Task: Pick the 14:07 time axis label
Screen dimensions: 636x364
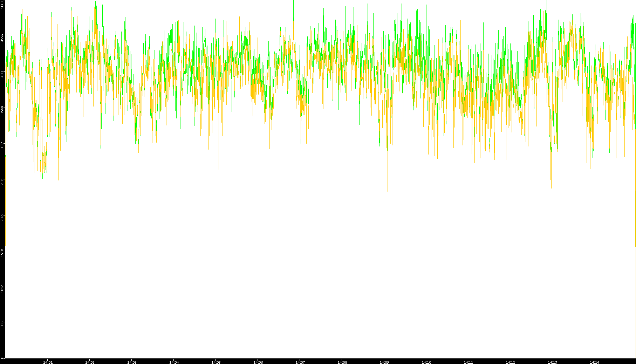Action: click(300, 362)
